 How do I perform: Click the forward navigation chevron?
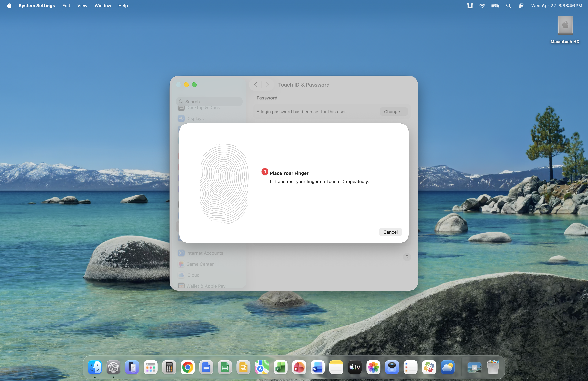point(267,84)
